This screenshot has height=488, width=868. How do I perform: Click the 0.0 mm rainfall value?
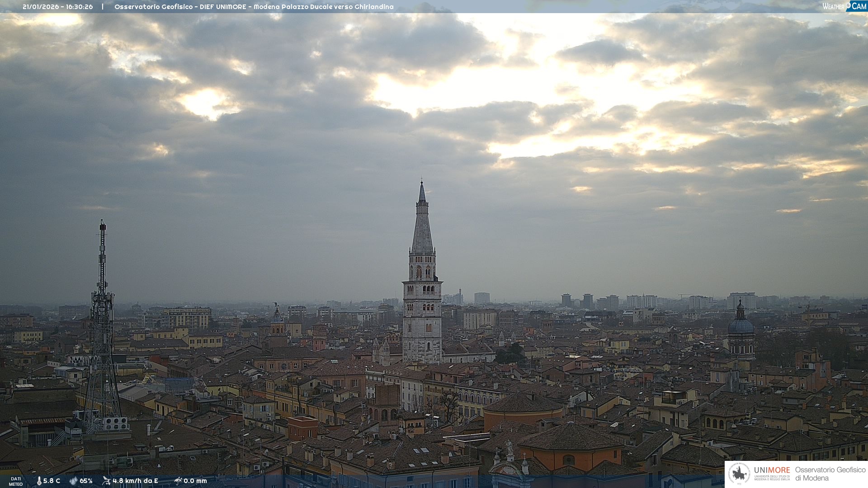195,481
